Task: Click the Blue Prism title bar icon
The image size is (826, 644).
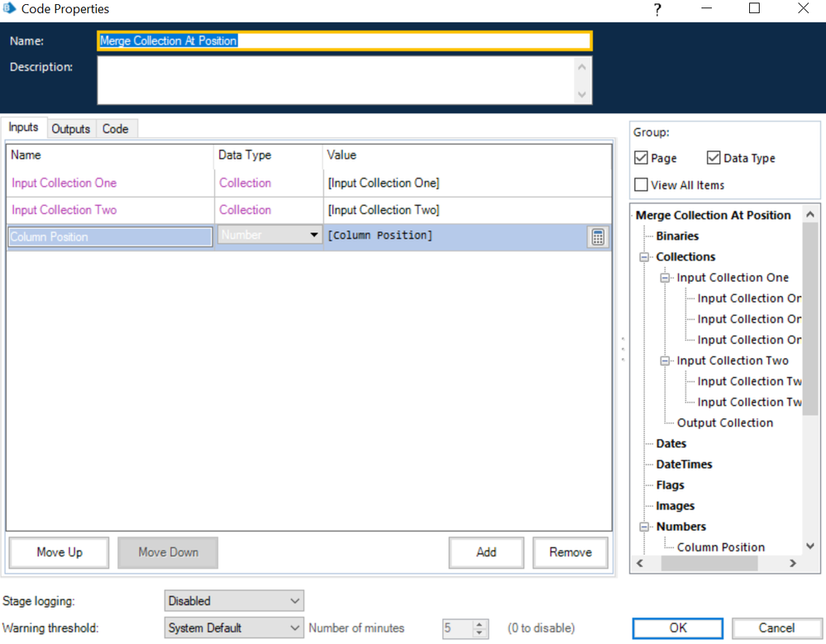Action: [x=10, y=9]
